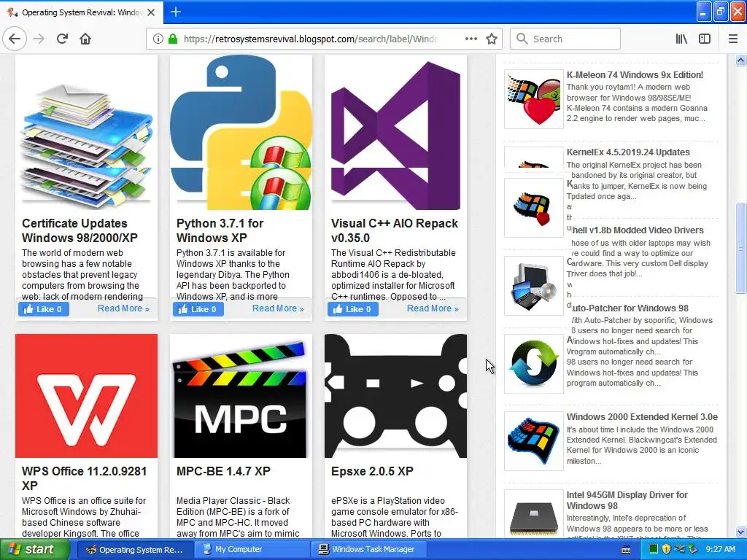The width and height of the screenshot is (747, 560).
Task: Open the MPC clapperboard thumbnail
Action: (x=241, y=396)
